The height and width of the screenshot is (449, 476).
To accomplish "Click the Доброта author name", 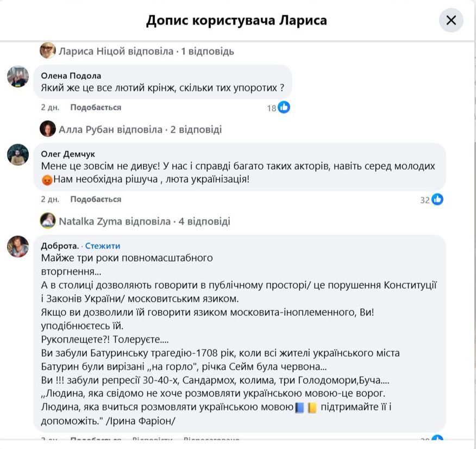I will pyautogui.click(x=60, y=246).
